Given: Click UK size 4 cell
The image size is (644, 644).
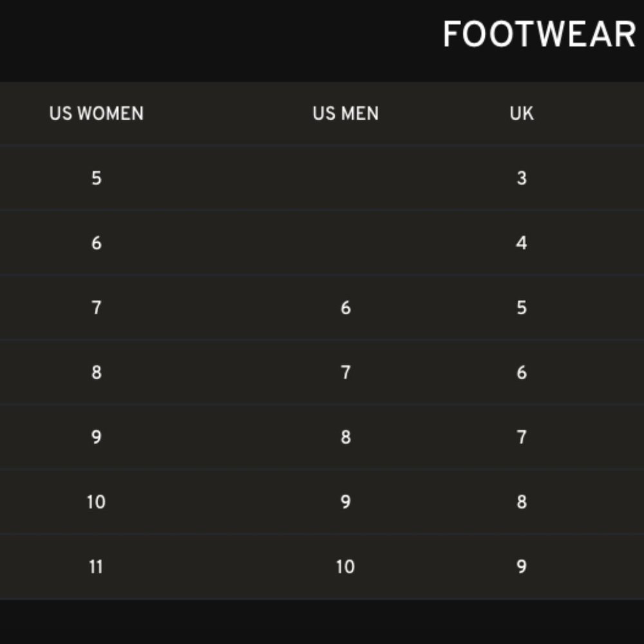Looking at the screenshot, I should click(522, 243).
